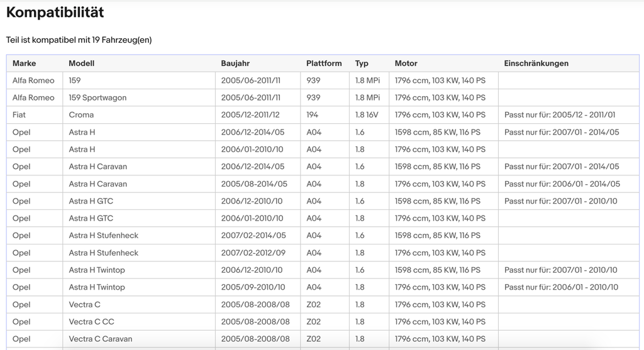Image resolution: width=644 pixels, height=350 pixels.
Task: Click 'Opel' in the Vectra C Caravan row
Action: pos(21,339)
